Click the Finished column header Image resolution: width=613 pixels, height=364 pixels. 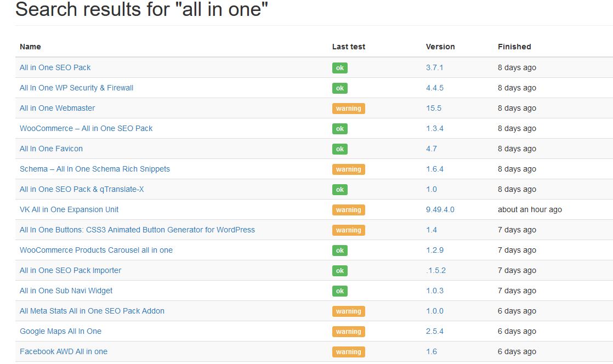click(514, 47)
